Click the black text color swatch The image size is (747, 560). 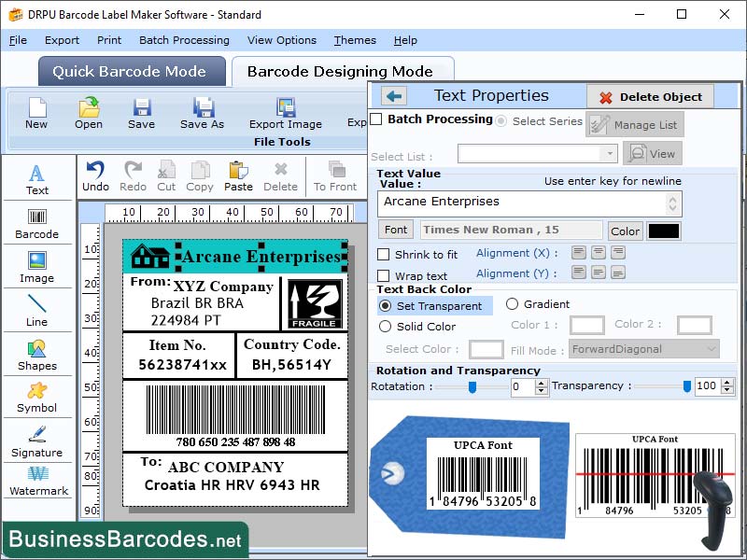[664, 231]
